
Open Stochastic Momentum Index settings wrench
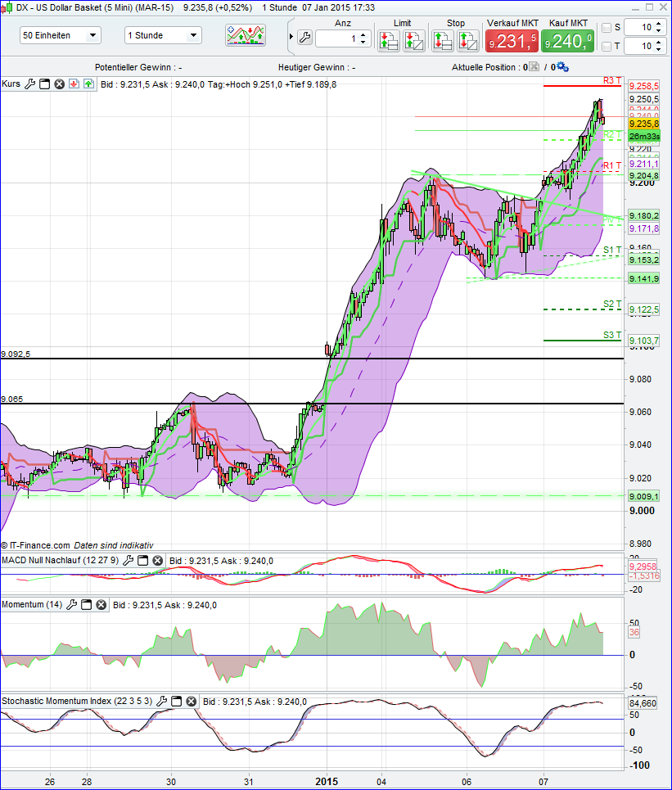point(161,701)
